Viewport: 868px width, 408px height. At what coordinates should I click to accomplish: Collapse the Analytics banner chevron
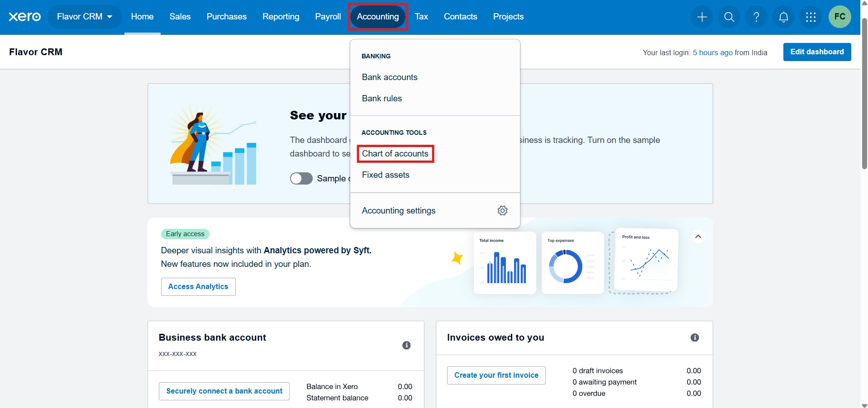698,237
